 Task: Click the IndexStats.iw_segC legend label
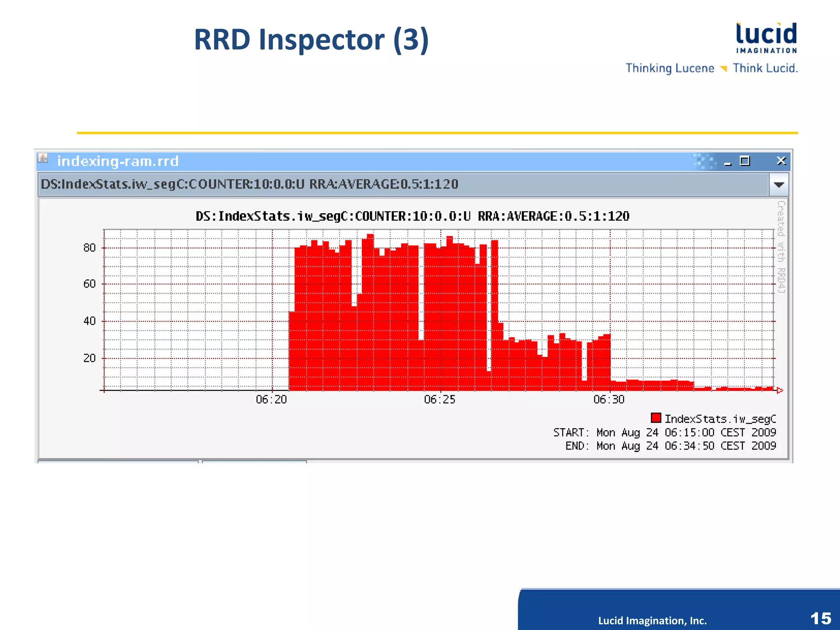tap(720, 419)
